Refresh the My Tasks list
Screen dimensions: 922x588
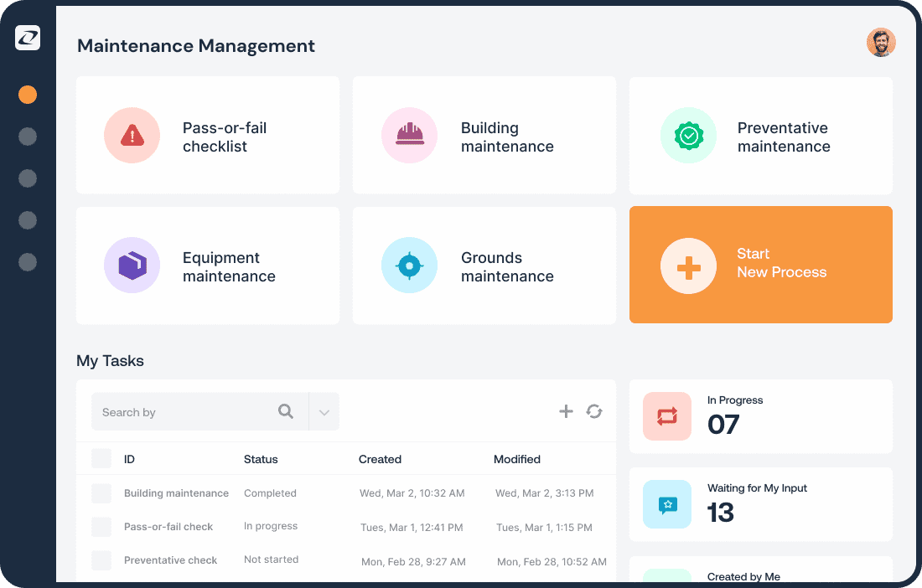pos(594,411)
